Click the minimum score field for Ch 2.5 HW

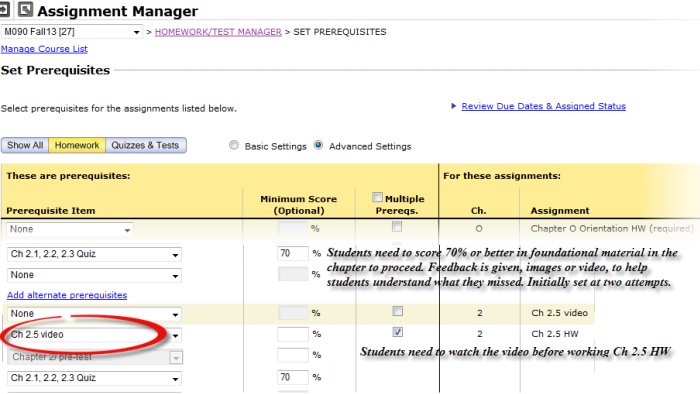(292, 334)
